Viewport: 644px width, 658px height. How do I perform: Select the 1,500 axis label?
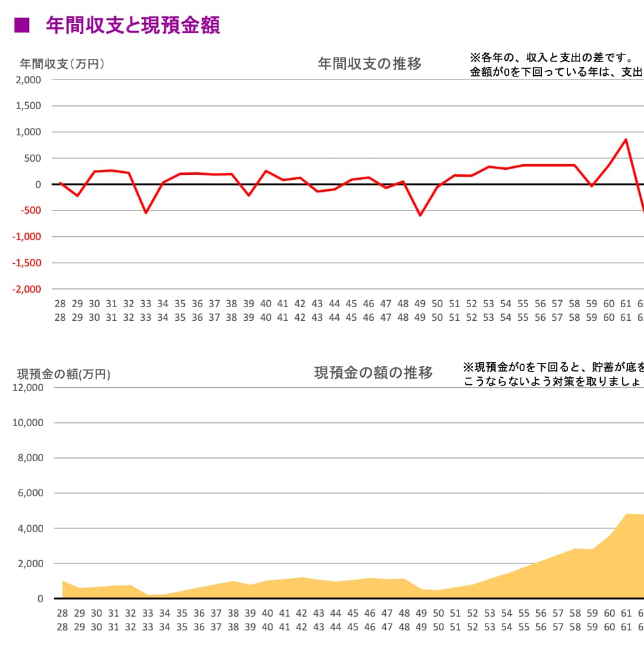pyautogui.click(x=29, y=106)
